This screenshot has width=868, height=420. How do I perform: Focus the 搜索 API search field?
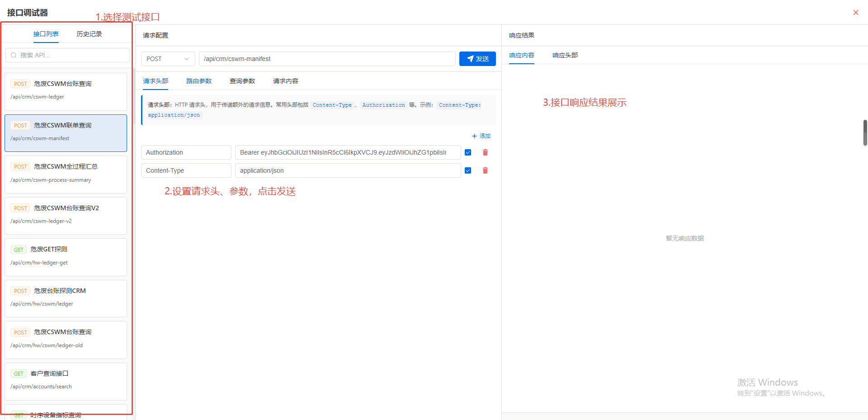coord(67,55)
